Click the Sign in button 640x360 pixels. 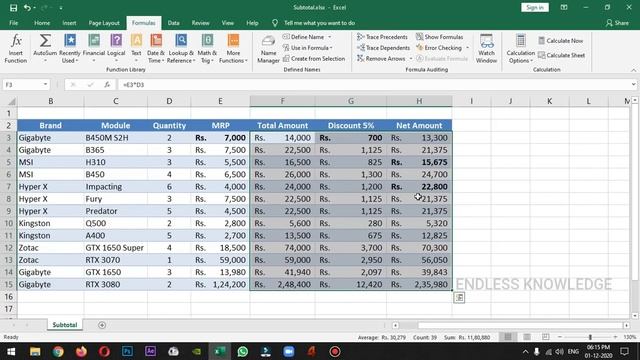click(535, 7)
